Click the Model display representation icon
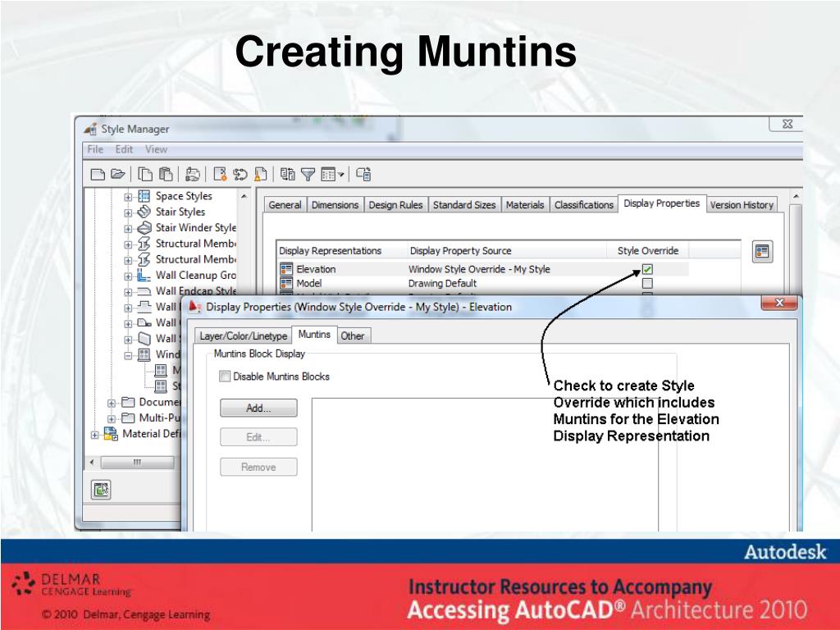840x630 pixels. [x=286, y=283]
